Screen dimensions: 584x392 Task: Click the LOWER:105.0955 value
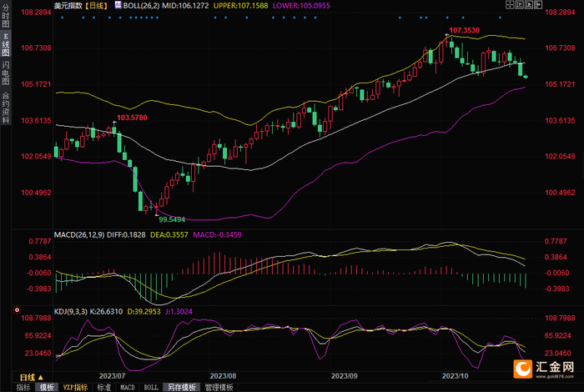pos(301,6)
